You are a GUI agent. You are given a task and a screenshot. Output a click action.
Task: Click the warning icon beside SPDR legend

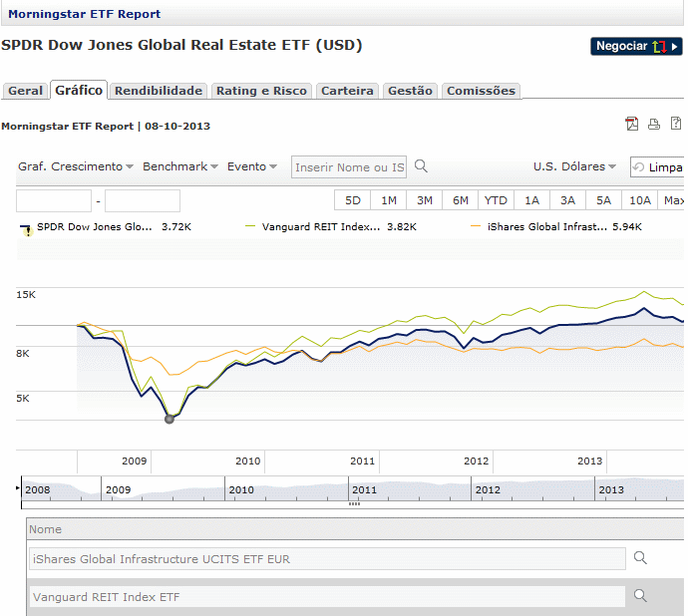click(28, 231)
